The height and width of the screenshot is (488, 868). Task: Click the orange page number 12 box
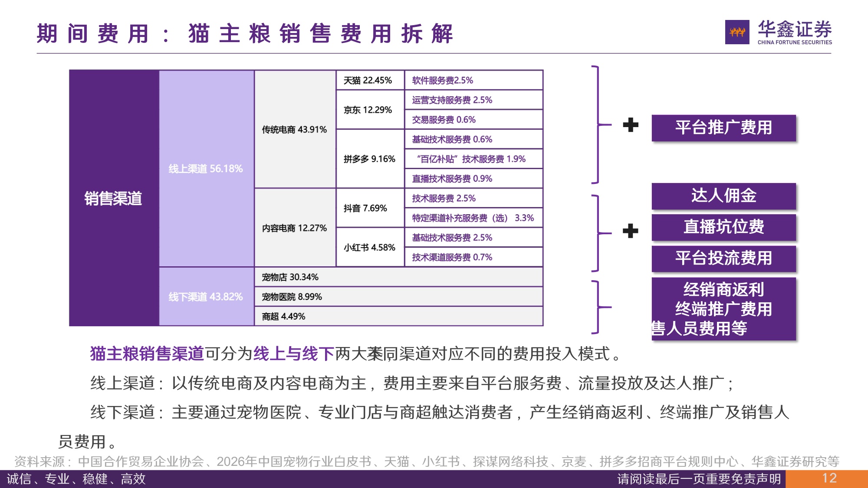pyautogui.click(x=827, y=479)
